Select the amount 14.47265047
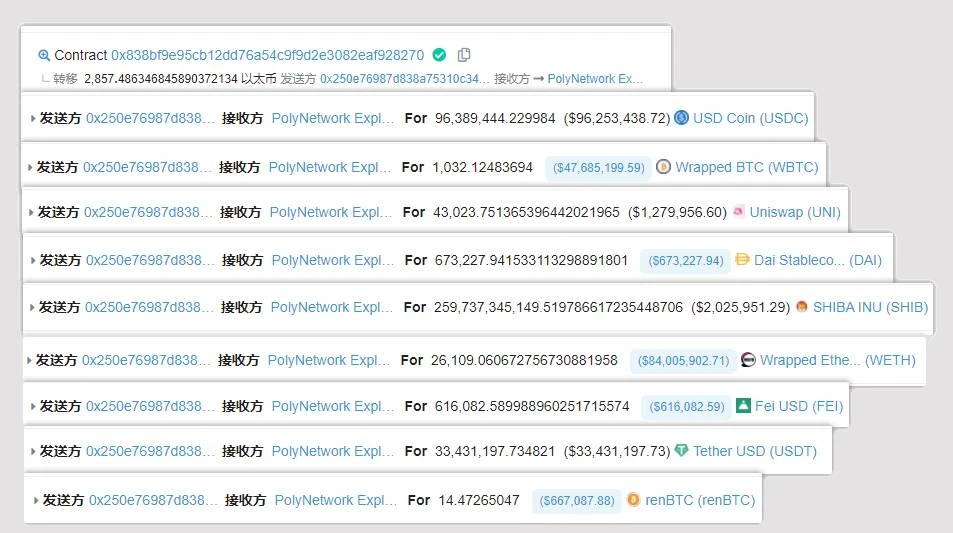This screenshot has height=533, width=953. (x=479, y=500)
